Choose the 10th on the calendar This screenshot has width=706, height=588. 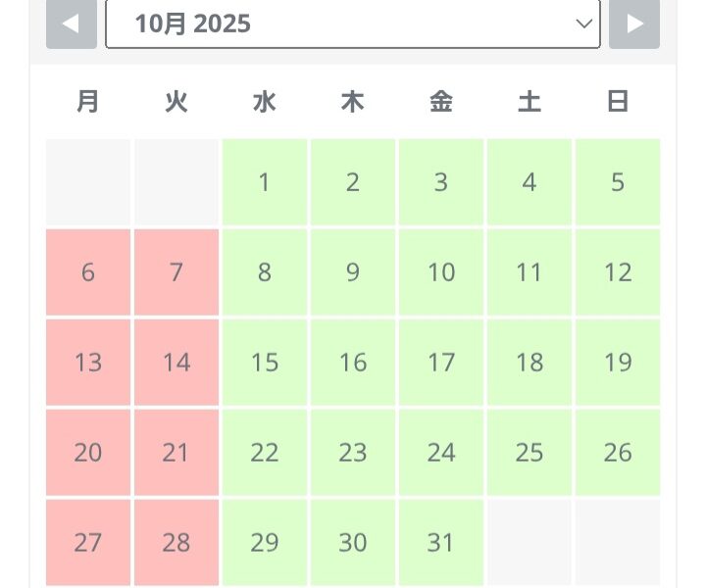click(x=441, y=272)
